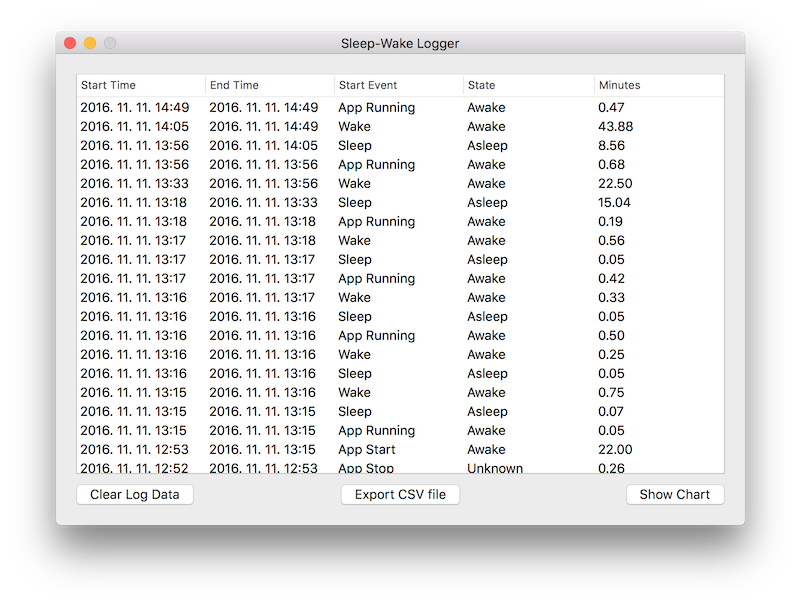Select the 0.42 minutes cell
This screenshot has width=801, height=605.
(x=611, y=278)
